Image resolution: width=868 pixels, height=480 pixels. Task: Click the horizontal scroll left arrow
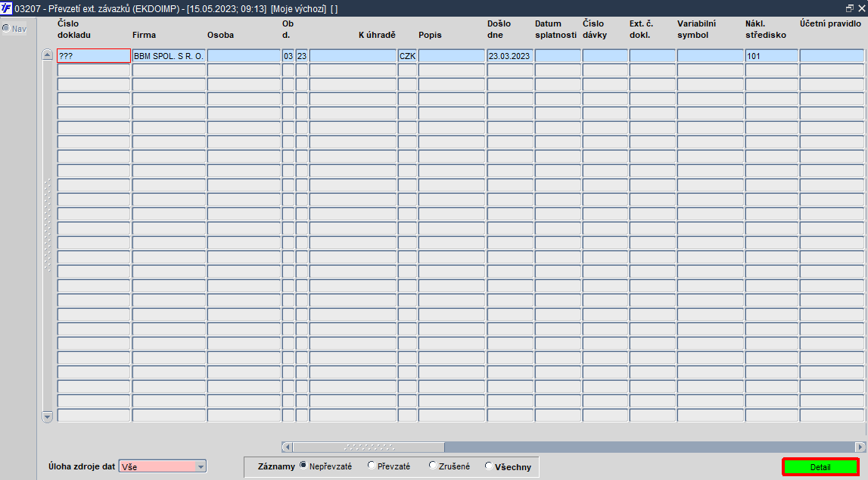[x=287, y=447]
